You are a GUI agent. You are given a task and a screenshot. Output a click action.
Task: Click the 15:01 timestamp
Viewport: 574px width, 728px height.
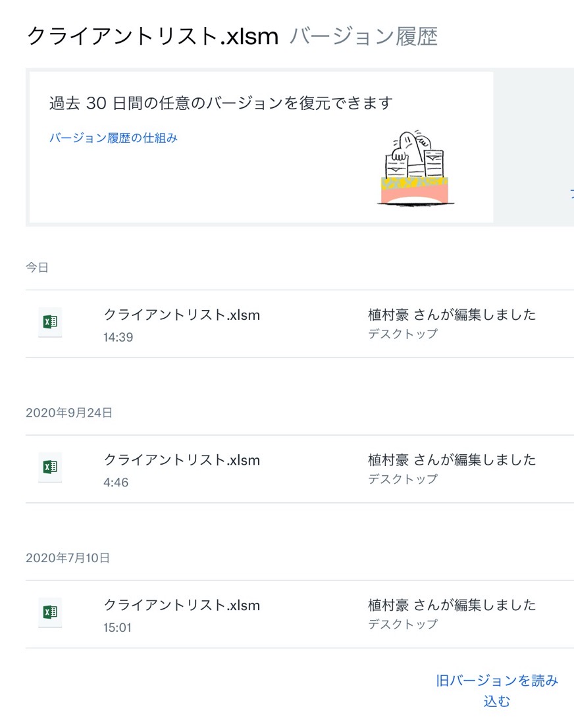pyautogui.click(x=117, y=628)
